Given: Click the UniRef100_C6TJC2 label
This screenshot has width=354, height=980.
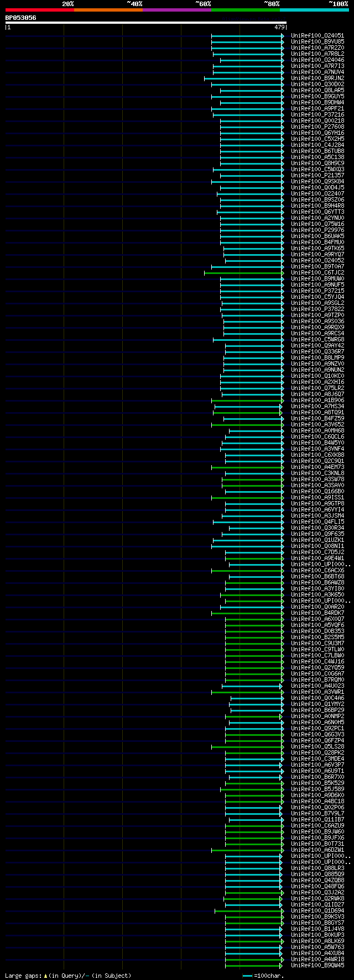Looking at the screenshot, I should 317,272.
